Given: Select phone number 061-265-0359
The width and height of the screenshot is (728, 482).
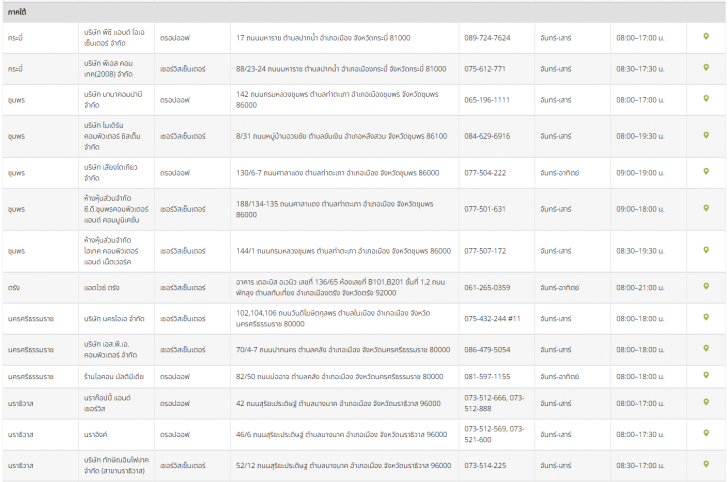Looking at the screenshot, I should [x=487, y=288].
